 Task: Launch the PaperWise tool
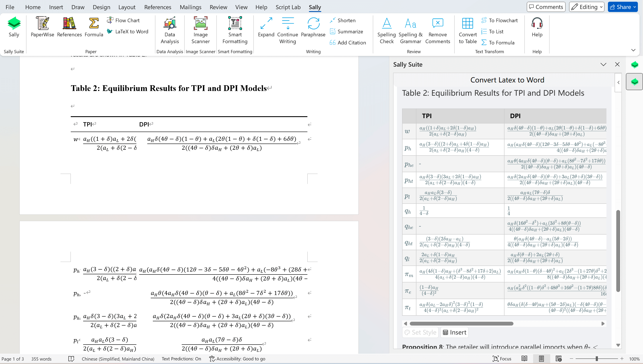42,27
